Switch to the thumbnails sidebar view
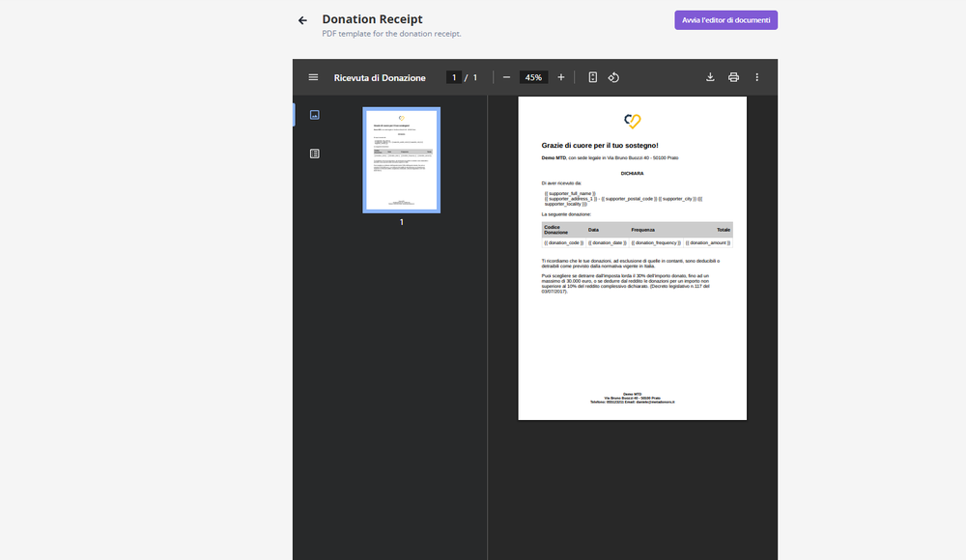Image resolution: width=966 pixels, height=560 pixels. (314, 115)
